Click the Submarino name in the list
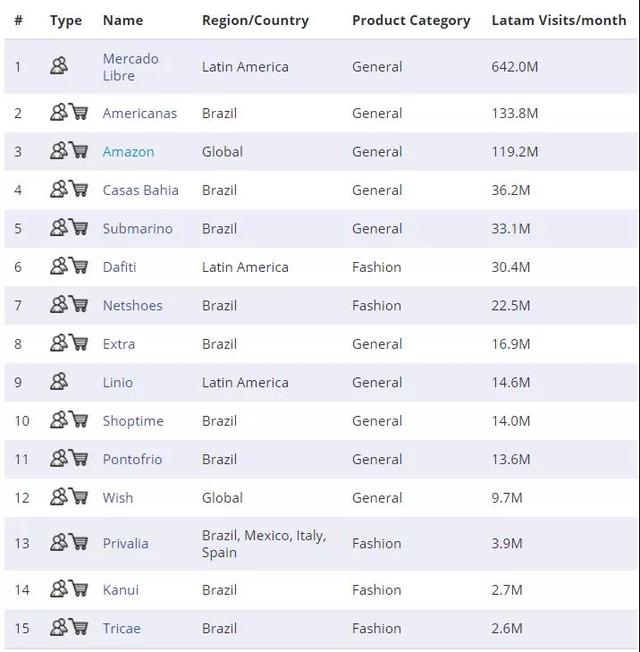 pyautogui.click(x=137, y=229)
